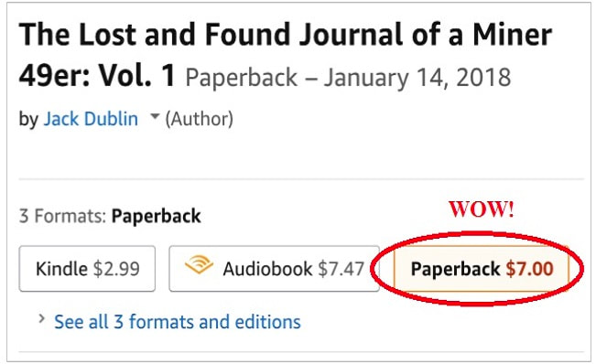Click the 3 Formats: Paperback label
The width and height of the screenshot is (596, 364).
[110, 216]
